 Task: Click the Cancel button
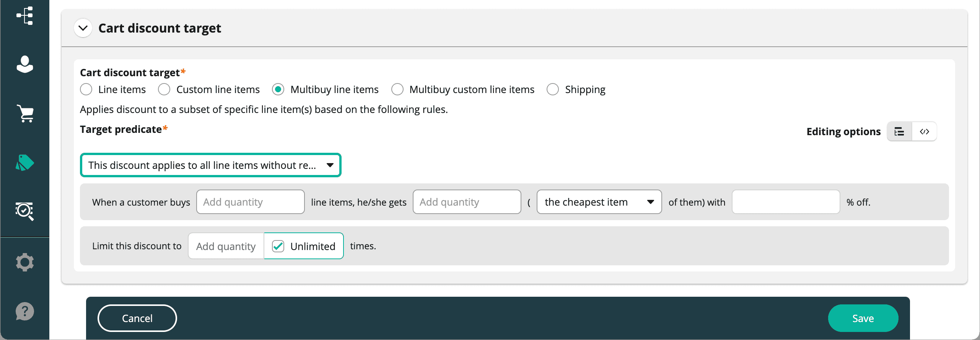137,318
